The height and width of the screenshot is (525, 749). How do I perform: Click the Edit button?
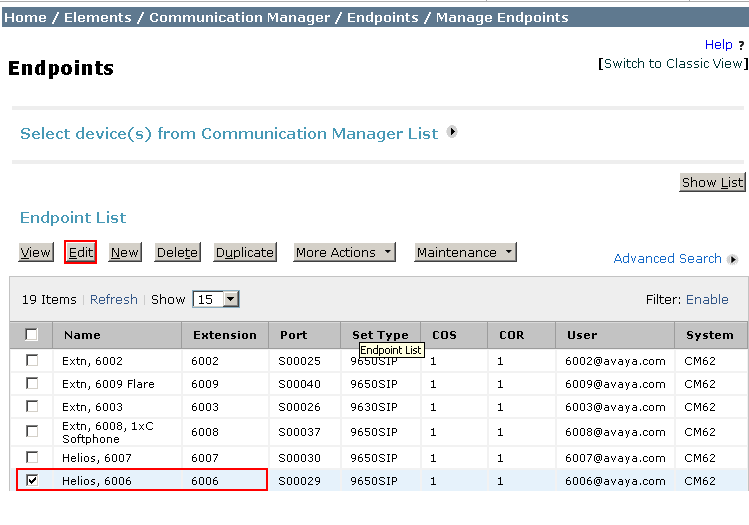(80, 253)
